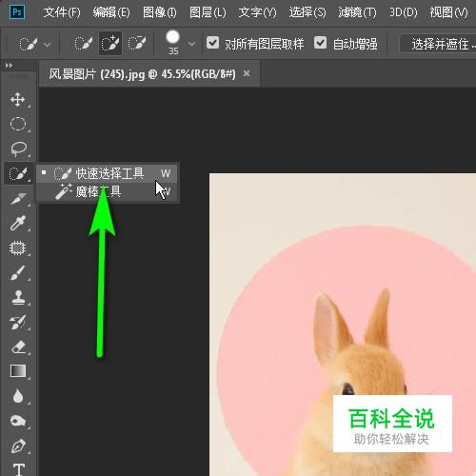Screen dimensions: 476x476
Task: Click 选择并遮住 button
Action: click(439, 44)
